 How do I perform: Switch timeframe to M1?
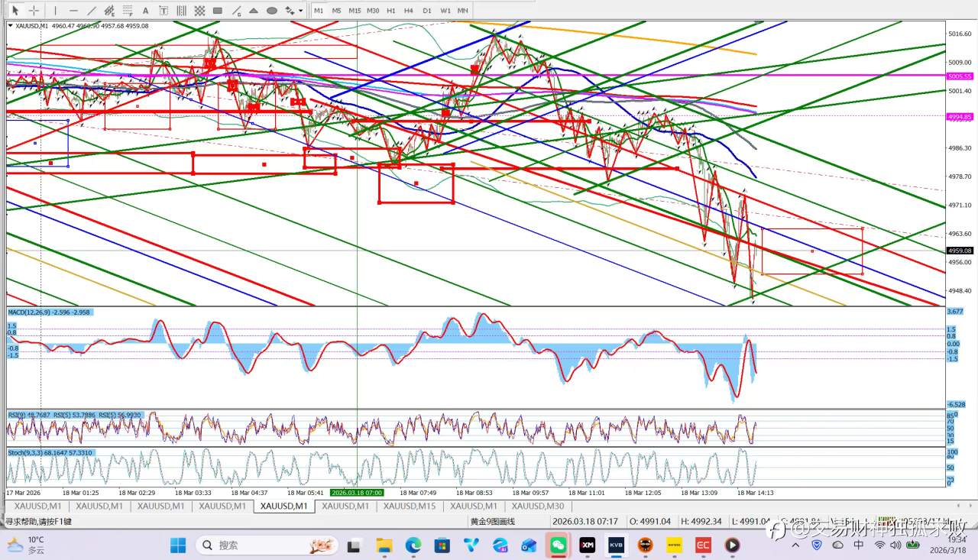click(319, 11)
